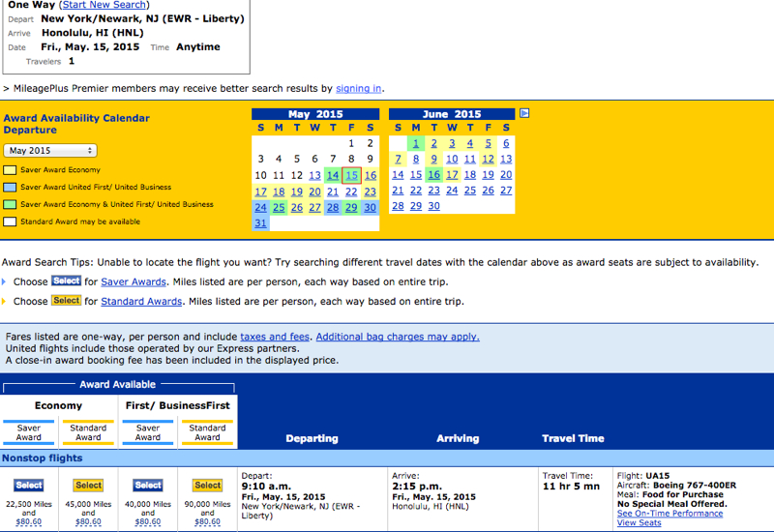Click the flight number UA15
The width and height of the screenshot is (774, 532).
tap(658, 476)
